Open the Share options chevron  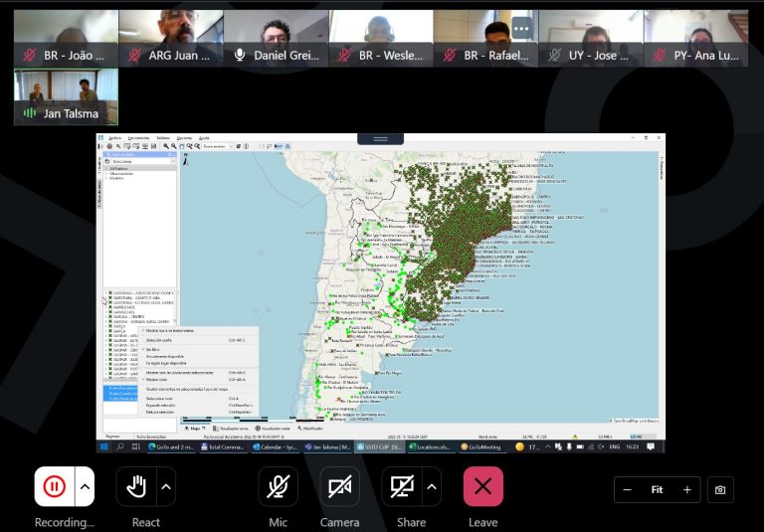pos(432,486)
